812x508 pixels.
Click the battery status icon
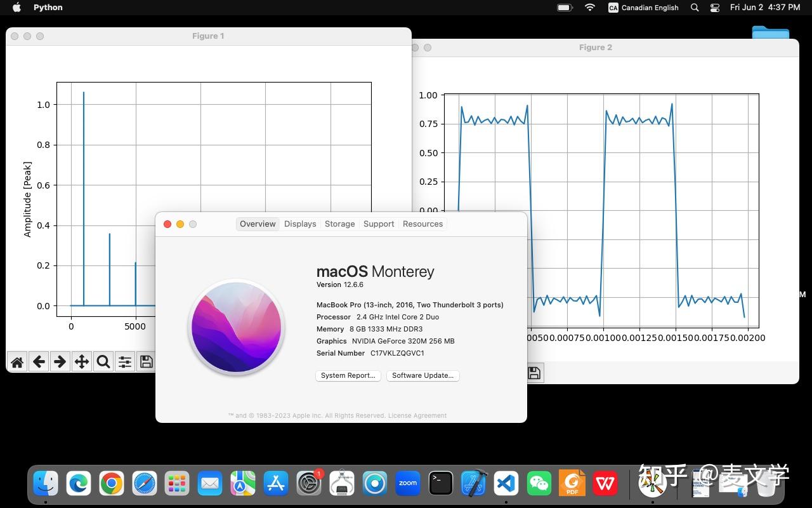point(565,8)
